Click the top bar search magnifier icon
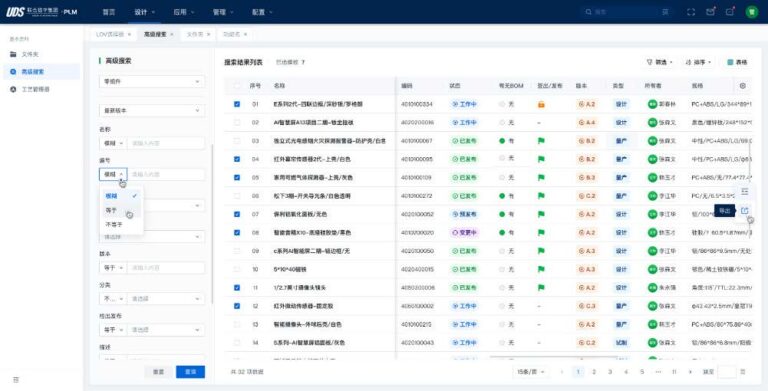The image size is (768, 391). [x=588, y=12]
